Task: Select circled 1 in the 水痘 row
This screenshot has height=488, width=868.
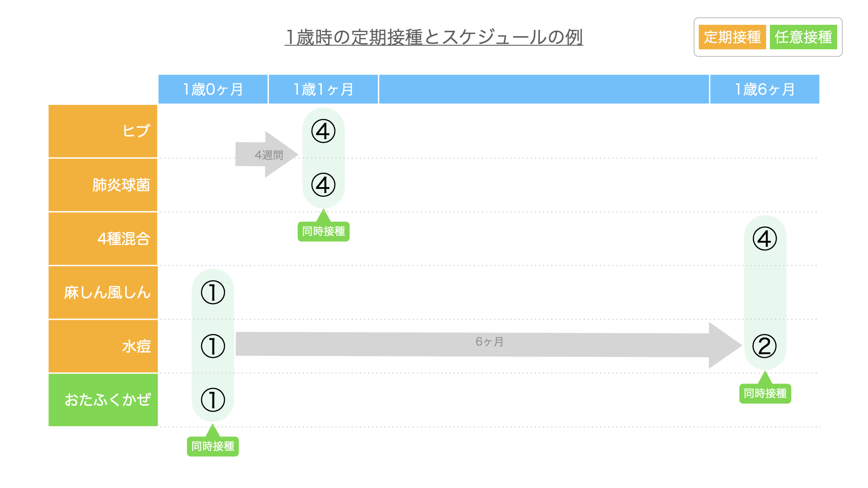Action: pos(213,346)
